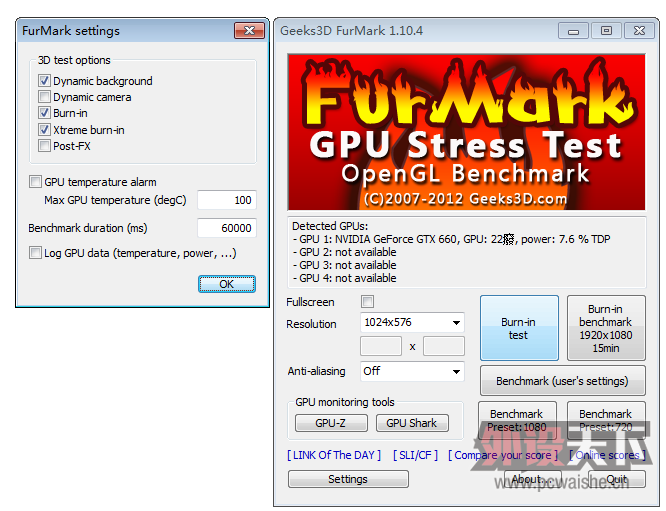The width and height of the screenshot is (666, 511).
Task: Open the LINK Of The DAY
Action: [334, 455]
